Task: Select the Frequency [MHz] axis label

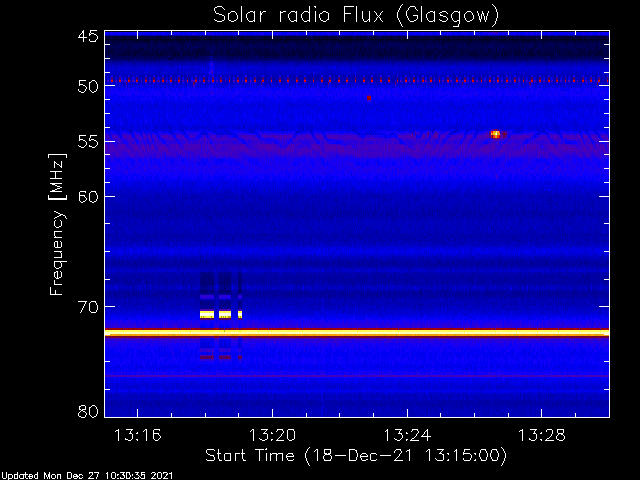Action: [x=57, y=224]
